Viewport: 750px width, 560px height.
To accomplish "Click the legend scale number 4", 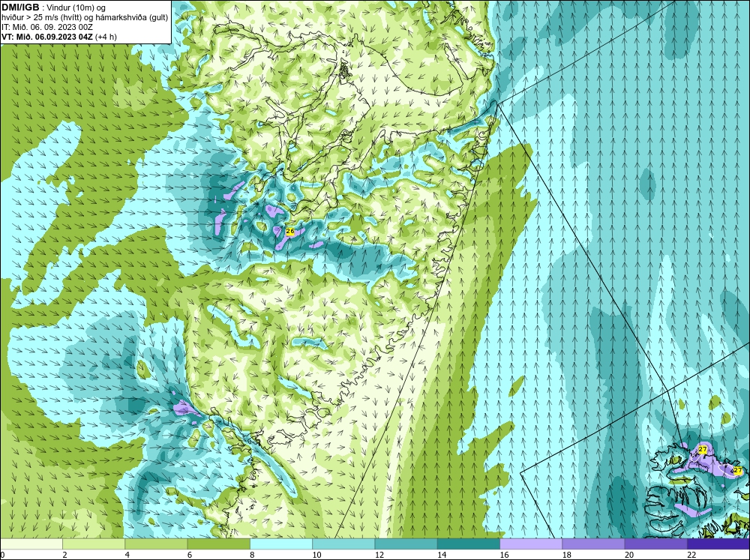I will click(127, 555).
